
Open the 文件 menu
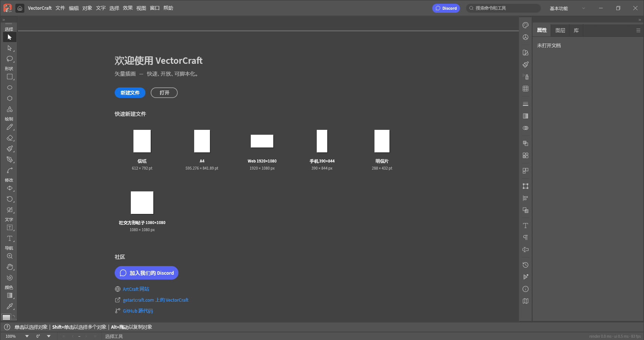60,8
